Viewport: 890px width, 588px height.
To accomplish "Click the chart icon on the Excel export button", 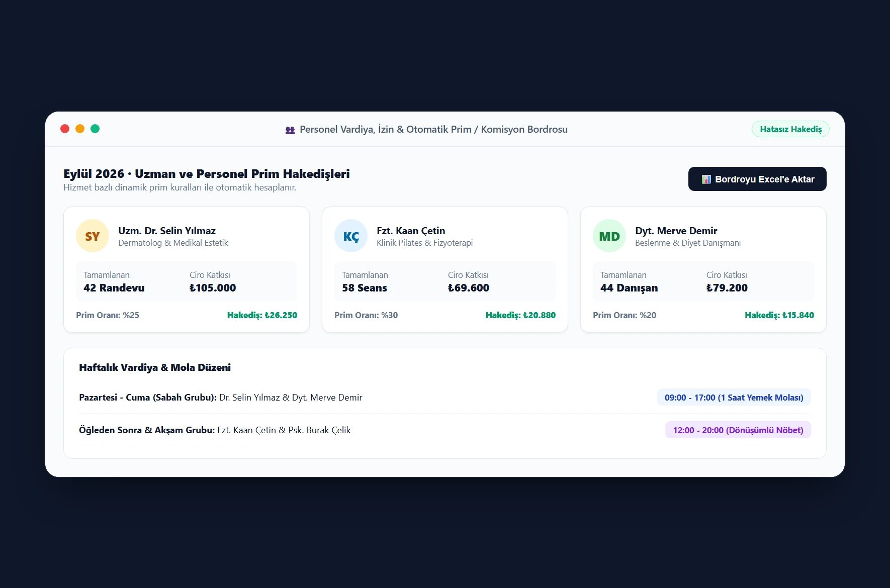I will tap(706, 179).
